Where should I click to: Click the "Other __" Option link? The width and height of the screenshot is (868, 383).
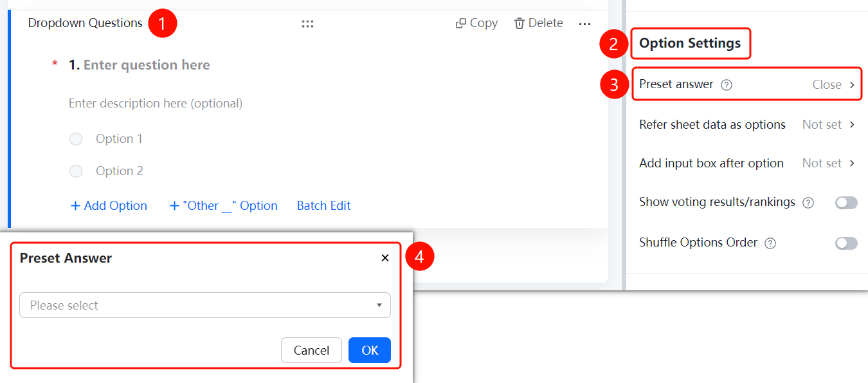[223, 205]
